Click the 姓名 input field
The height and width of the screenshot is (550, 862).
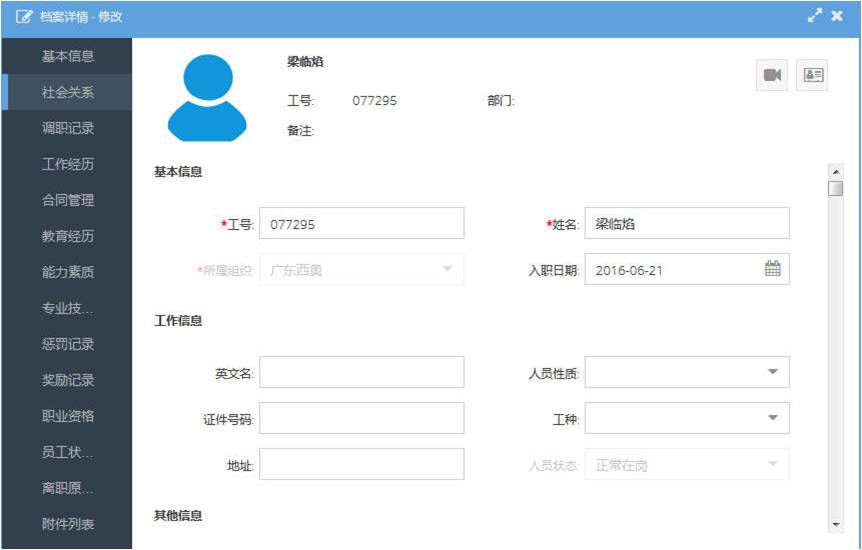pos(687,223)
